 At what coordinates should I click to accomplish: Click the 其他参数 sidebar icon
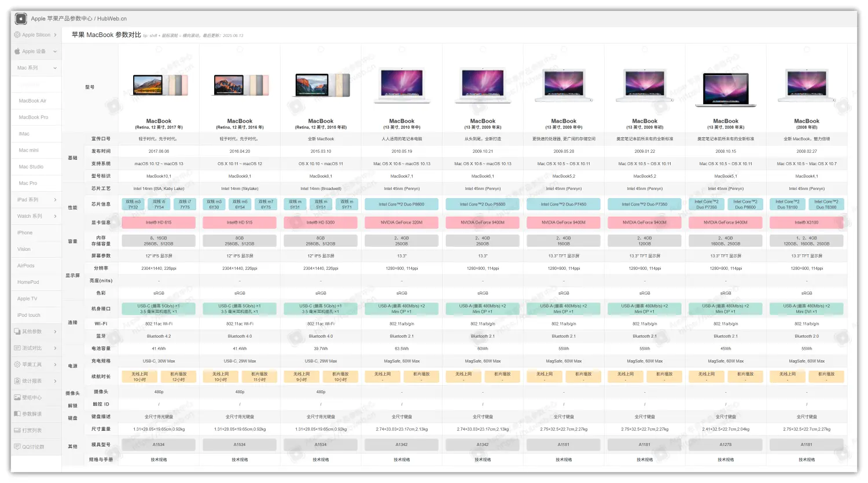17,332
